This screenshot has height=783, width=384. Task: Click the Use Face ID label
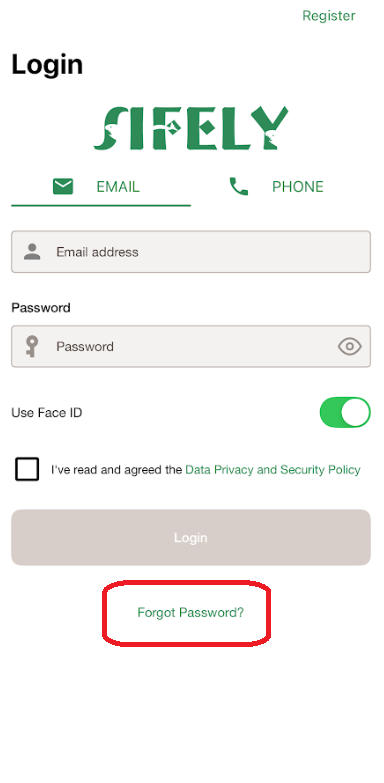[x=46, y=413]
